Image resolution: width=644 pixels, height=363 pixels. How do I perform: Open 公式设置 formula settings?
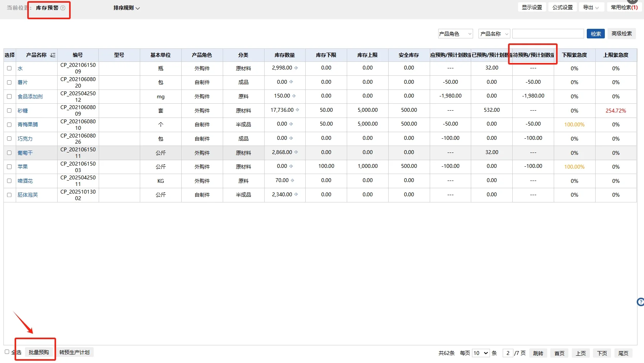pos(563,7)
